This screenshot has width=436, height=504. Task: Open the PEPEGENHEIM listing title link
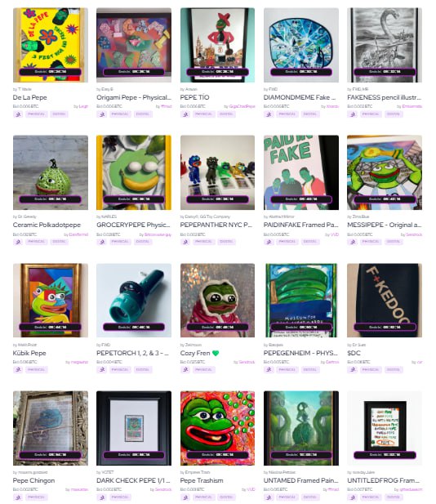(300, 353)
